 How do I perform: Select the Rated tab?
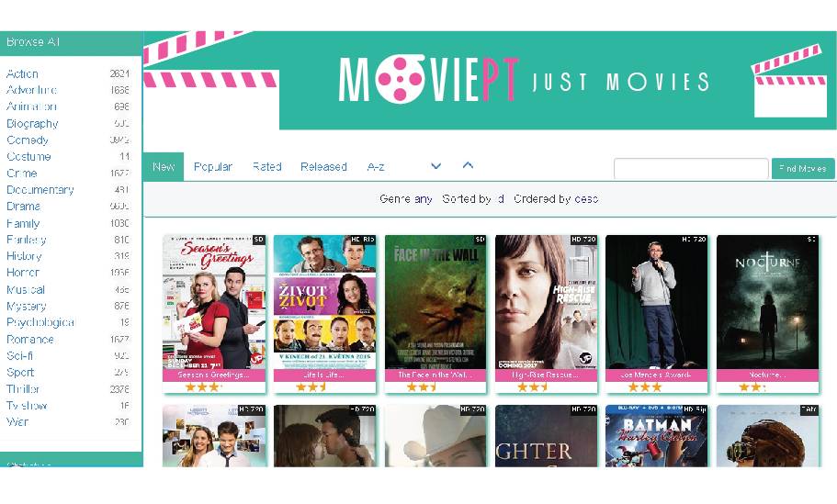pyautogui.click(x=266, y=167)
